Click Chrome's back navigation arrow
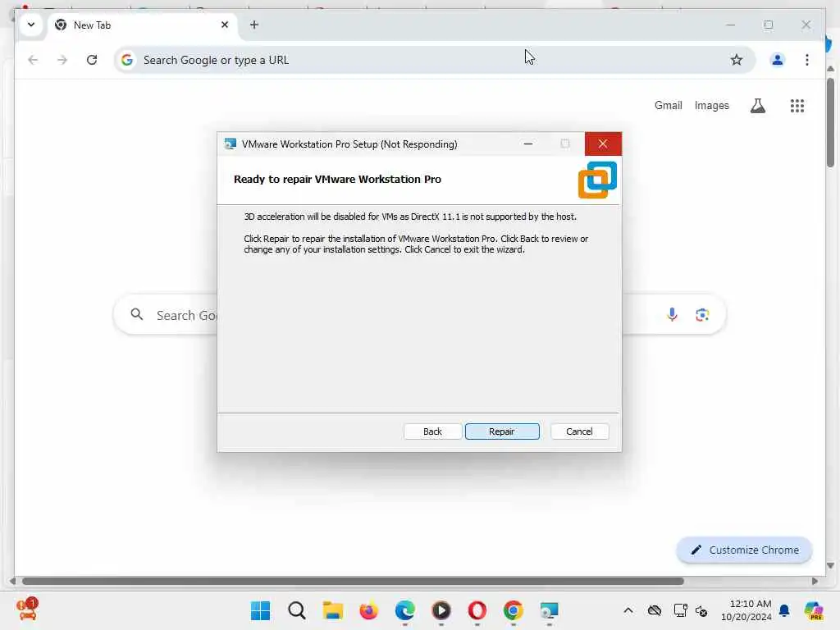 click(33, 60)
